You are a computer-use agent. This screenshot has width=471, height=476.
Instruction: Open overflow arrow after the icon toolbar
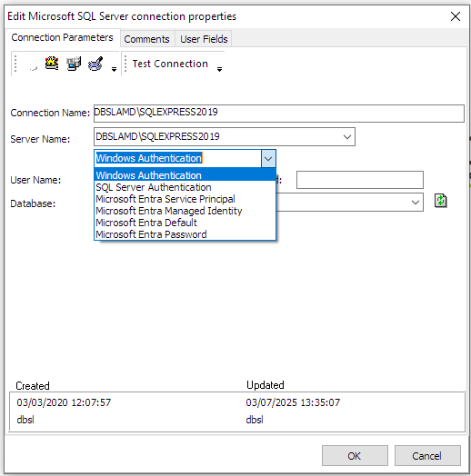(x=114, y=70)
